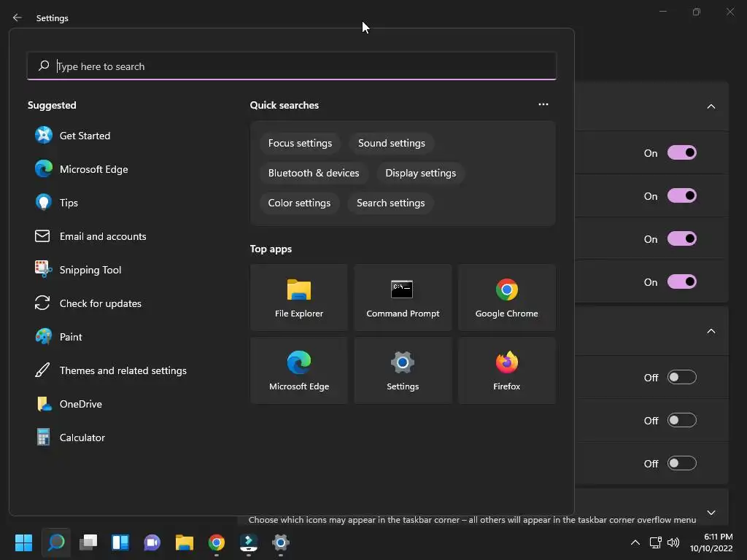The image size is (747, 560).
Task: Launch Calculator app
Action: pyautogui.click(x=70, y=437)
